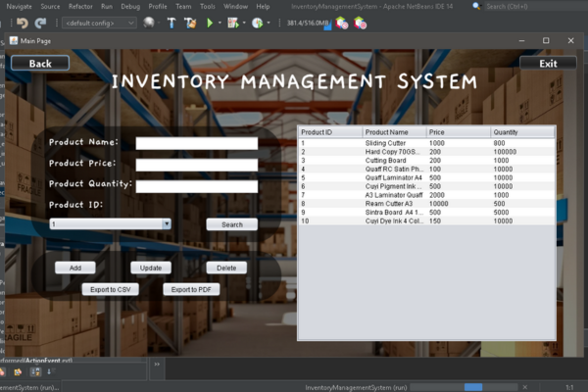This screenshot has height=392, width=588.
Task: Click the Price column header
Action: pos(458,131)
